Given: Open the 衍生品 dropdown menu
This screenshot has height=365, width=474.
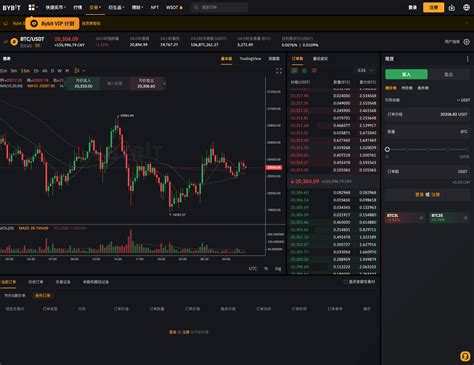Looking at the screenshot, I should pos(116,7).
